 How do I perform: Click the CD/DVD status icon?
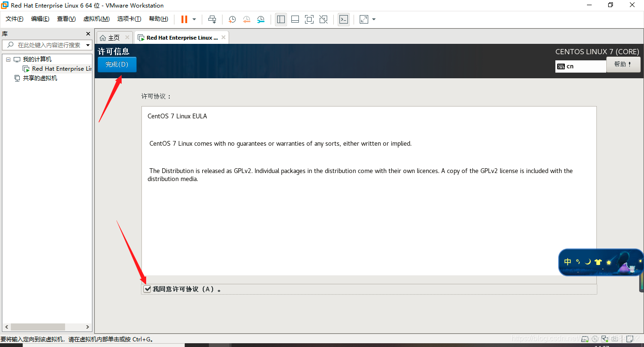595,339
